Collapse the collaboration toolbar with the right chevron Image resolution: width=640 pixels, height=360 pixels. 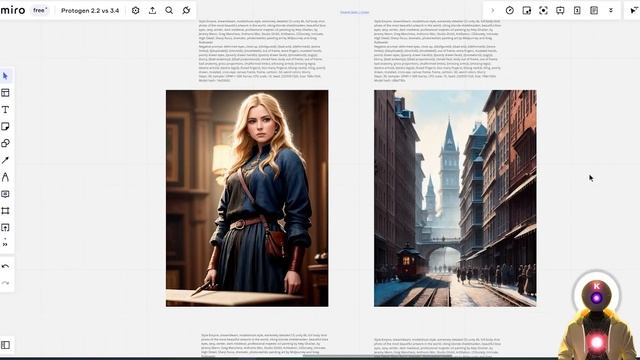click(x=493, y=11)
